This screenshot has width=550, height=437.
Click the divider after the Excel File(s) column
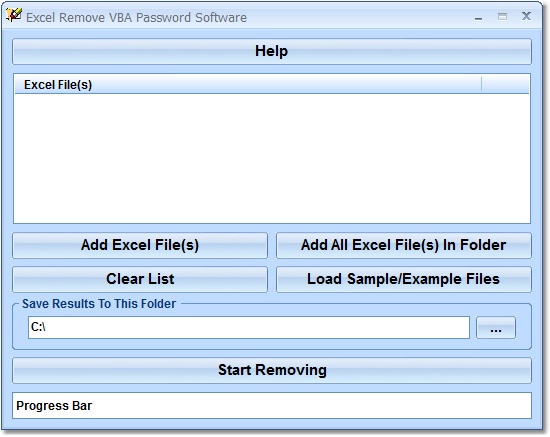click(x=482, y=85)
